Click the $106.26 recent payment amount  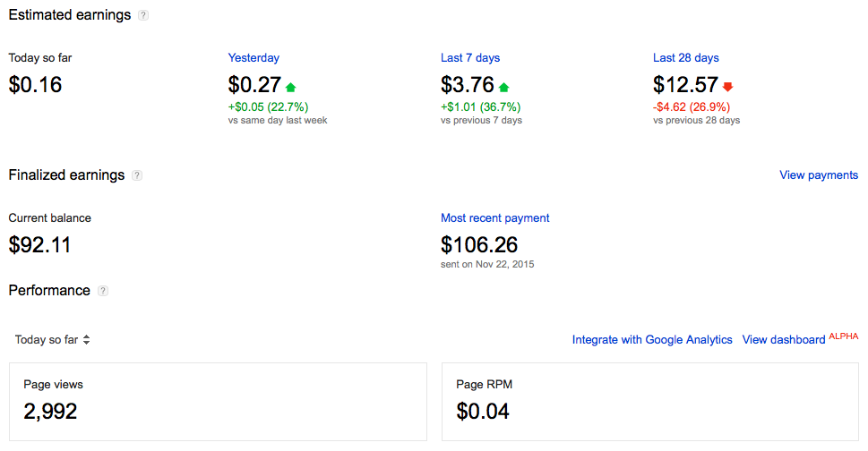479,244
